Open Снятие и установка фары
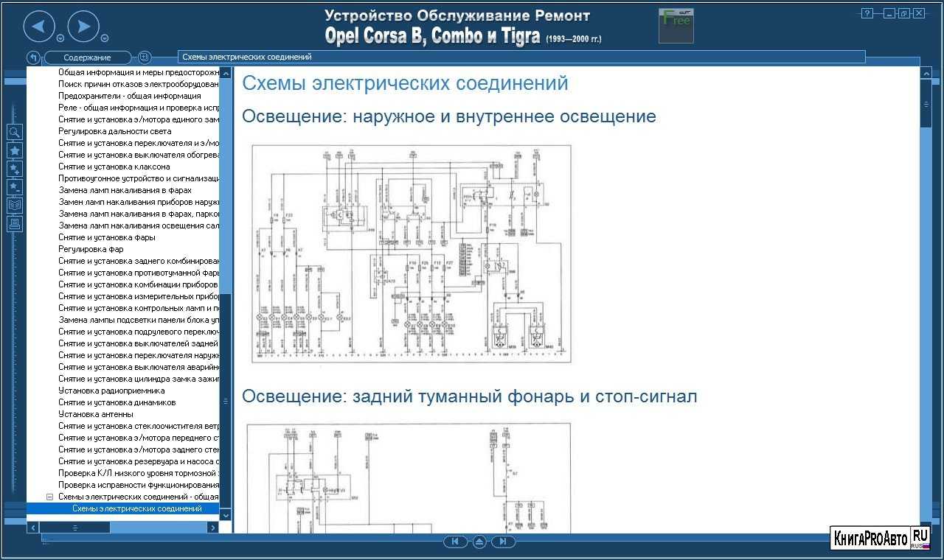This screenshot has height=560, width=944. (x=107, y=237)
